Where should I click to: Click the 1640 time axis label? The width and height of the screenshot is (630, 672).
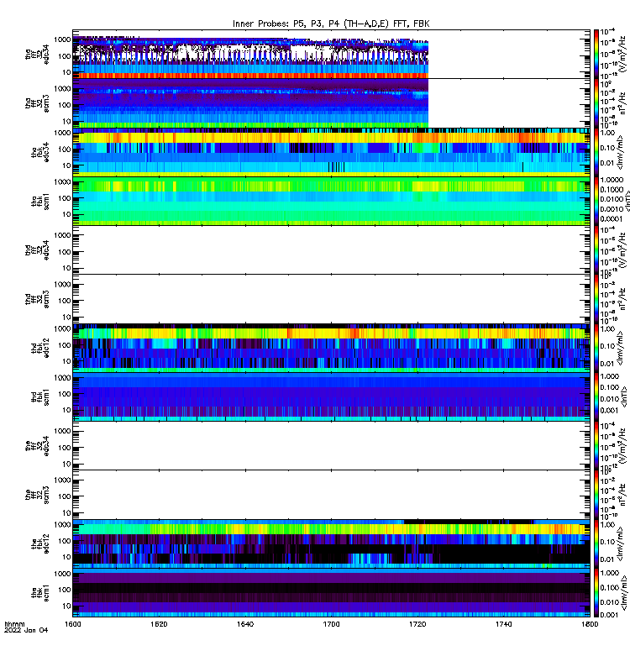coord(245,624)
